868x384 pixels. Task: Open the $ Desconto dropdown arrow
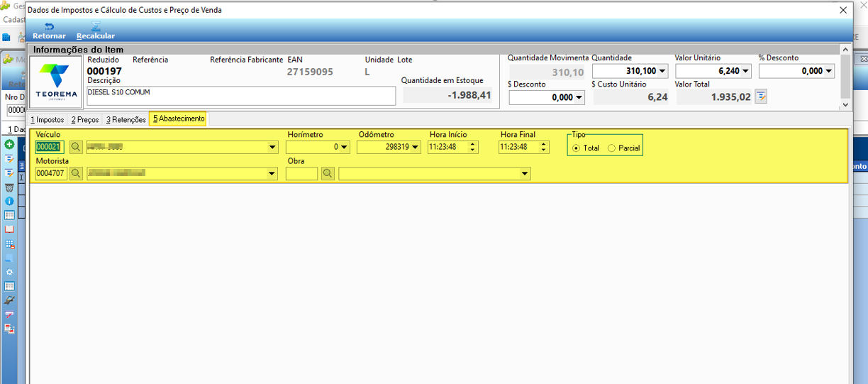pos(579,98)
